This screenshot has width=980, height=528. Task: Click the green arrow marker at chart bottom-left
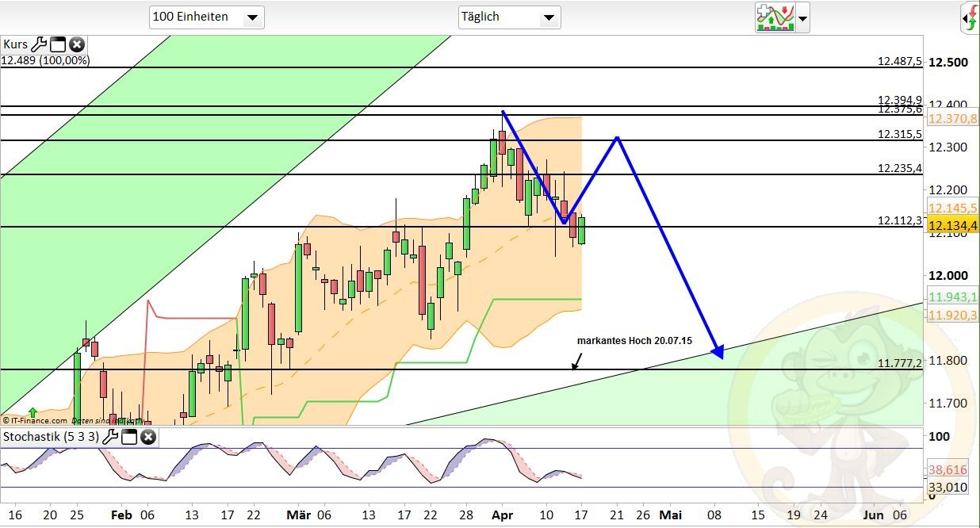[32, 412]
